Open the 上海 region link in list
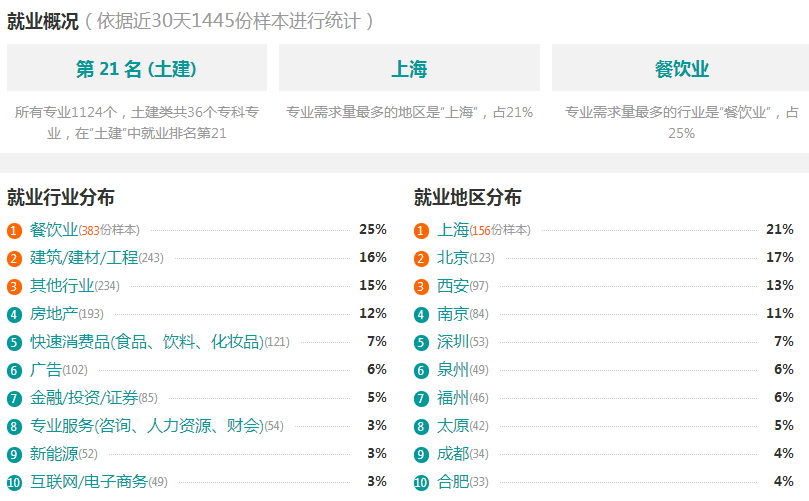 pos(453,230)
